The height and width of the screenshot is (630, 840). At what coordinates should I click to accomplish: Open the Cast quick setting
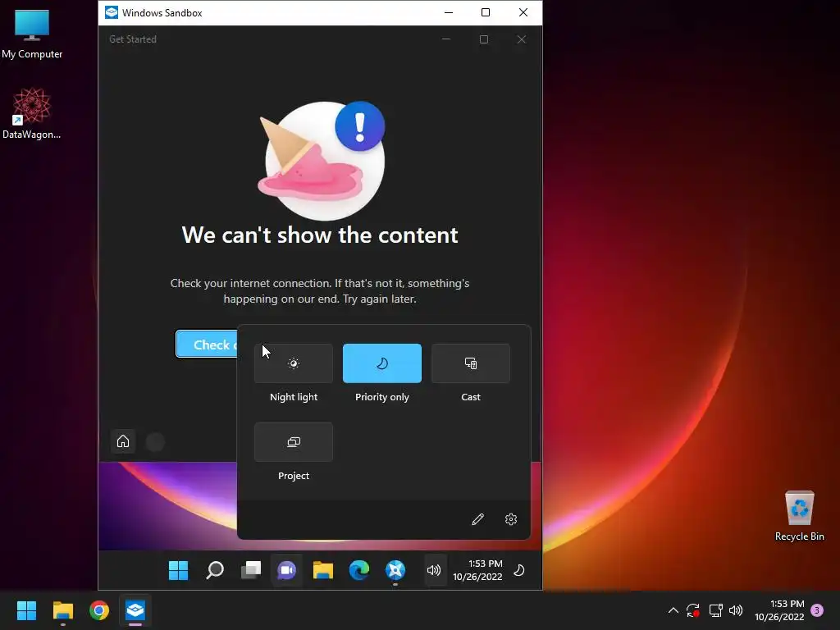point(471,363)
